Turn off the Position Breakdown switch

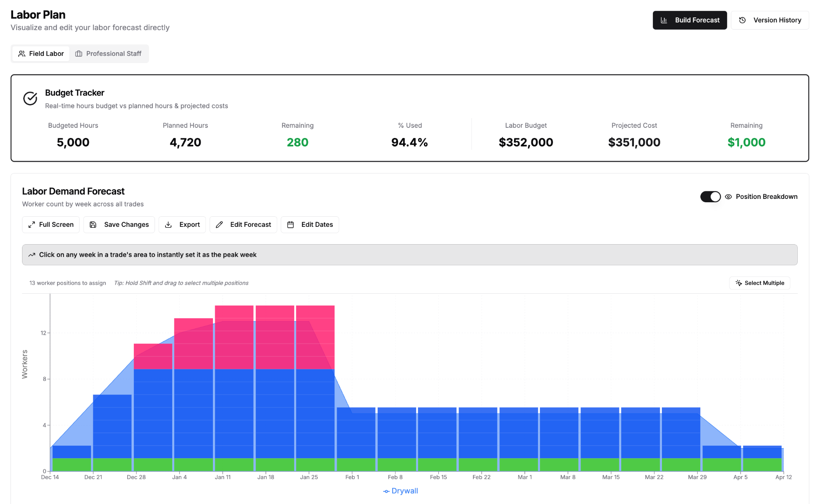coord(710,197)
